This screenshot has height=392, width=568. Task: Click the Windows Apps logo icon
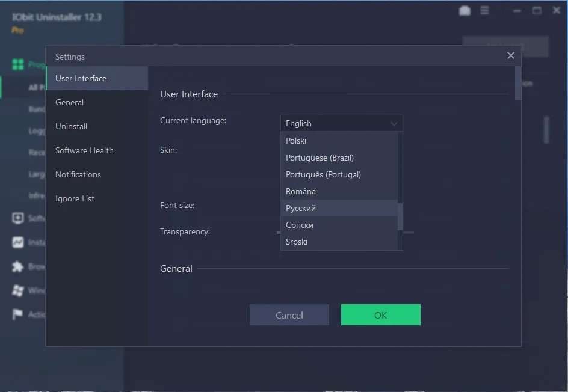tap(18, 290)
